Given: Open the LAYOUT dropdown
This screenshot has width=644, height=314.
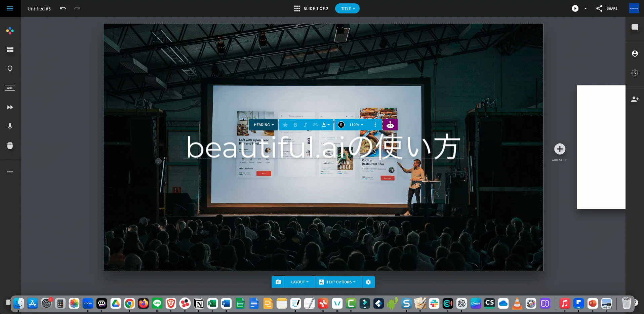Looking at the screenshot, I should pyautogui.click(x=299, y=282).
